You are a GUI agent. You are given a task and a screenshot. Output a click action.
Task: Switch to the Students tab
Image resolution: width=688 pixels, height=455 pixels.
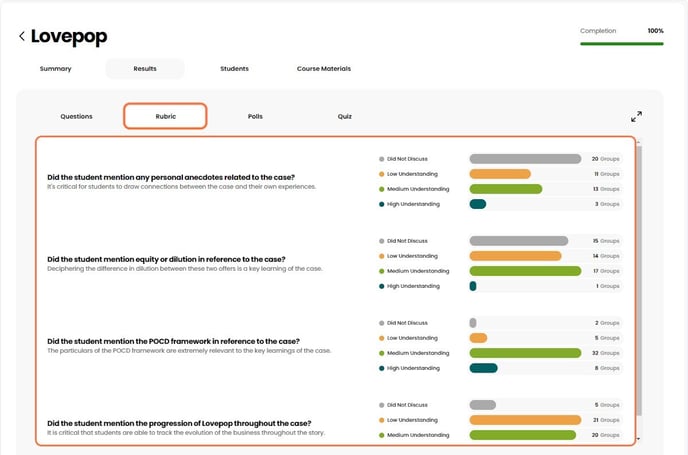pyautogui.click(x=234, y=69)
